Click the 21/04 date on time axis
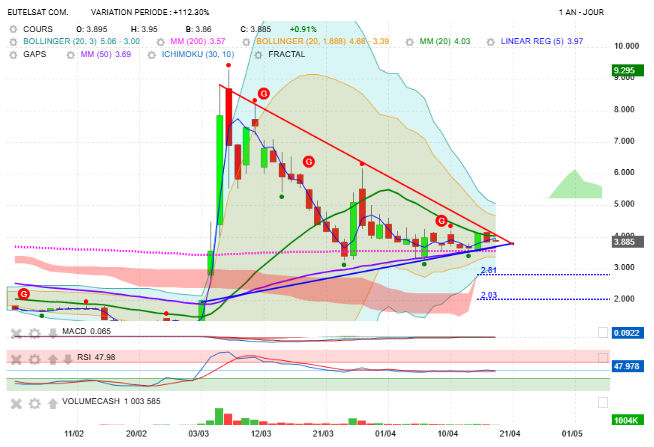Image resolution: width=654 pixels, height=447 pixels. click(x=510, y=434)
